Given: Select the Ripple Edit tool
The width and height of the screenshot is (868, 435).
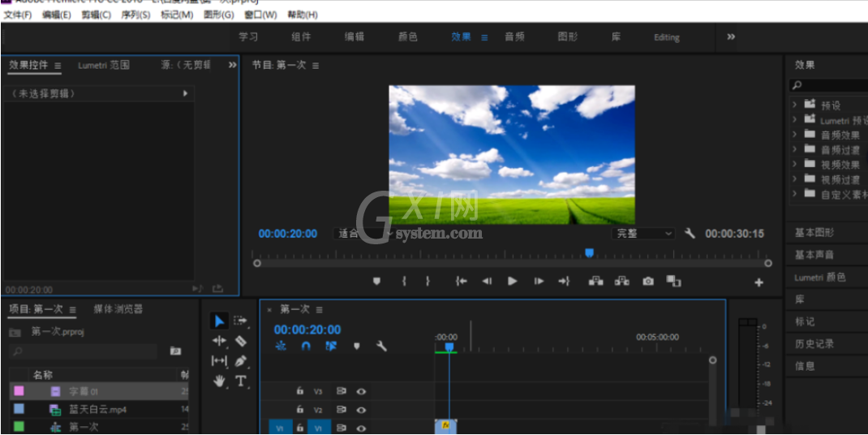Looking at the screenshot, I should click(x=219, y=341).
